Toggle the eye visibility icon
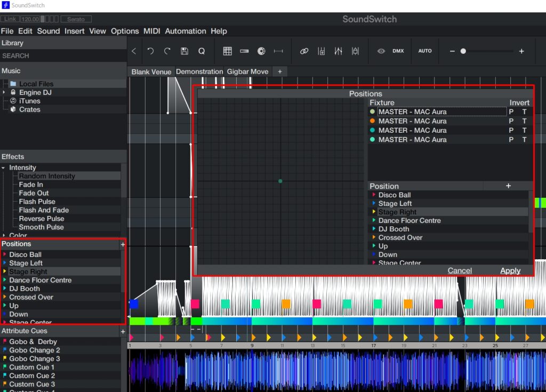 tap(381, 51)
